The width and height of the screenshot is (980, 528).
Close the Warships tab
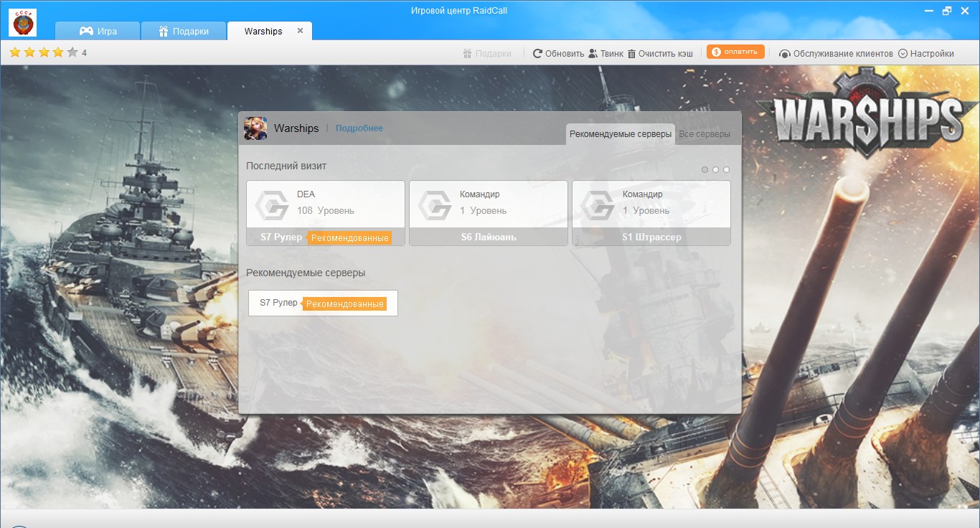301,31
